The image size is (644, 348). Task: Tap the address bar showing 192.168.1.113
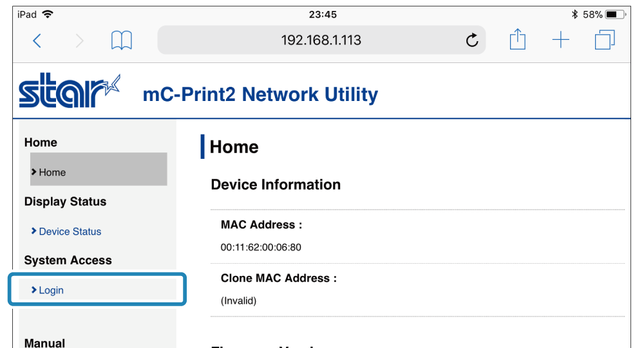[x=321, y=41]
